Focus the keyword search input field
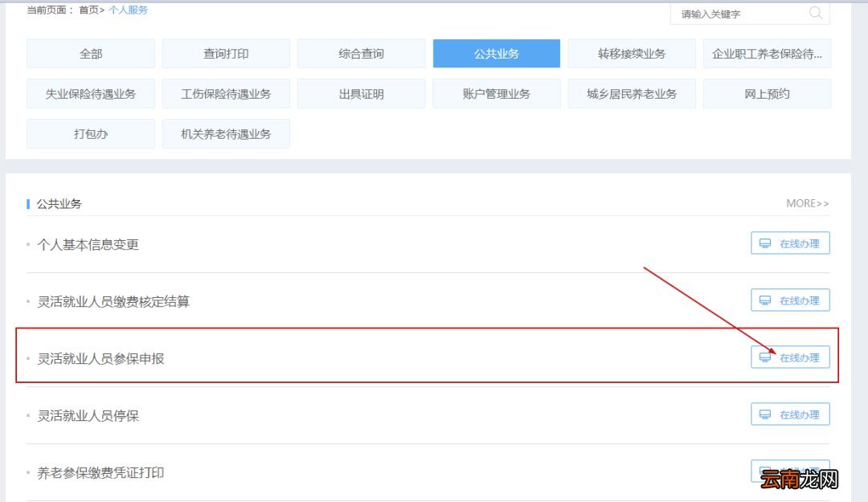The image size is (868, 502). coord(750,14)
